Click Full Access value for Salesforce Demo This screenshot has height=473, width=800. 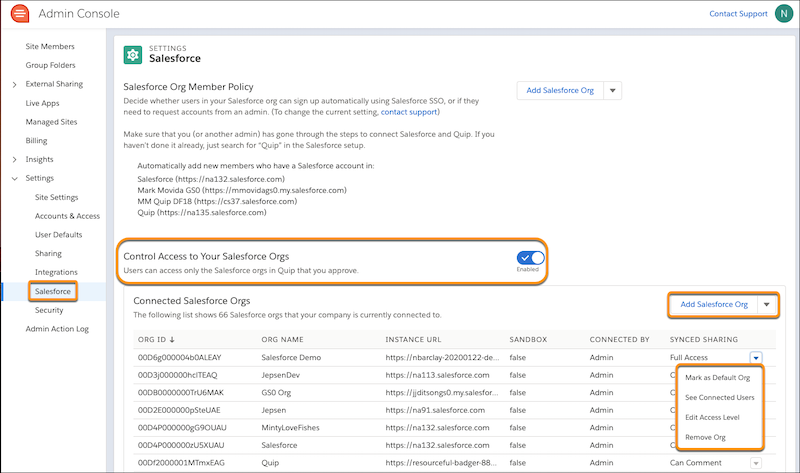pos(689,358)
